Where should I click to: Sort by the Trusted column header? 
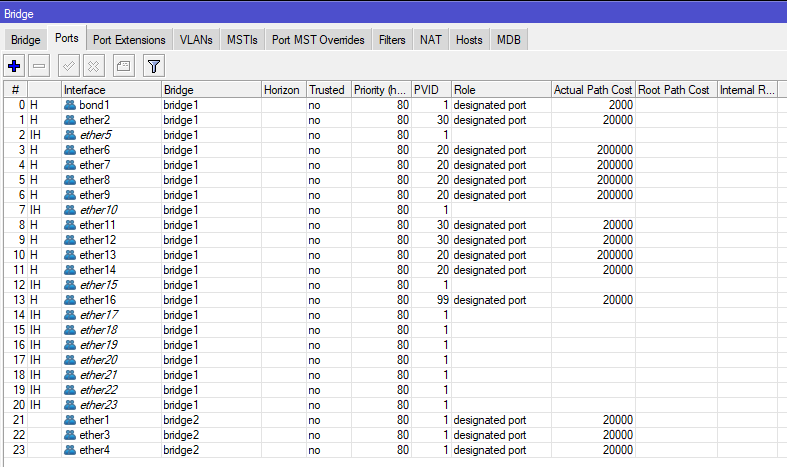(329, 90)
